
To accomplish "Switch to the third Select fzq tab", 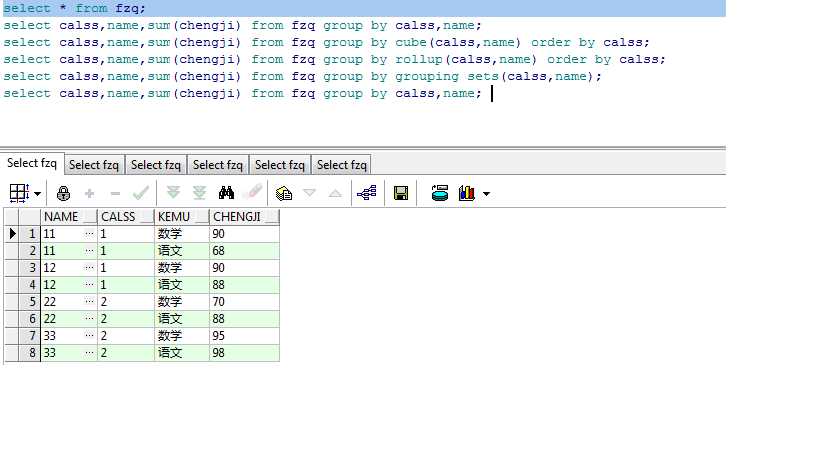I will point(156,165).
